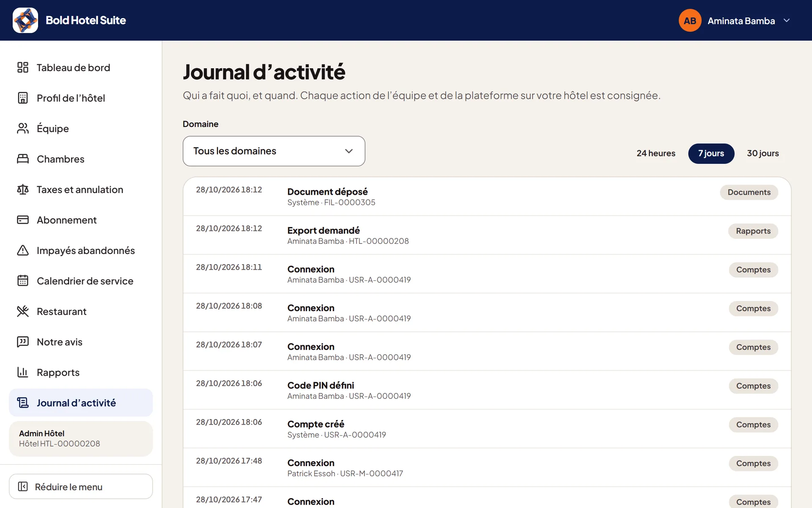The width and height of the screenshot is (812, 508).
Task: Click the Taxes et annulation scales icon
Action: 23,189
